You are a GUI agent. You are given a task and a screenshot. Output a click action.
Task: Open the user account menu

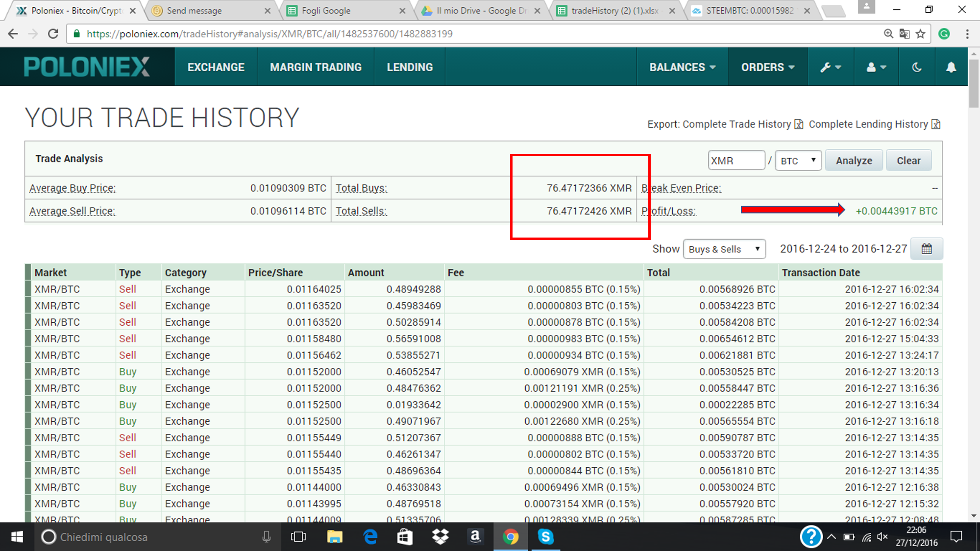click(876, 67)
